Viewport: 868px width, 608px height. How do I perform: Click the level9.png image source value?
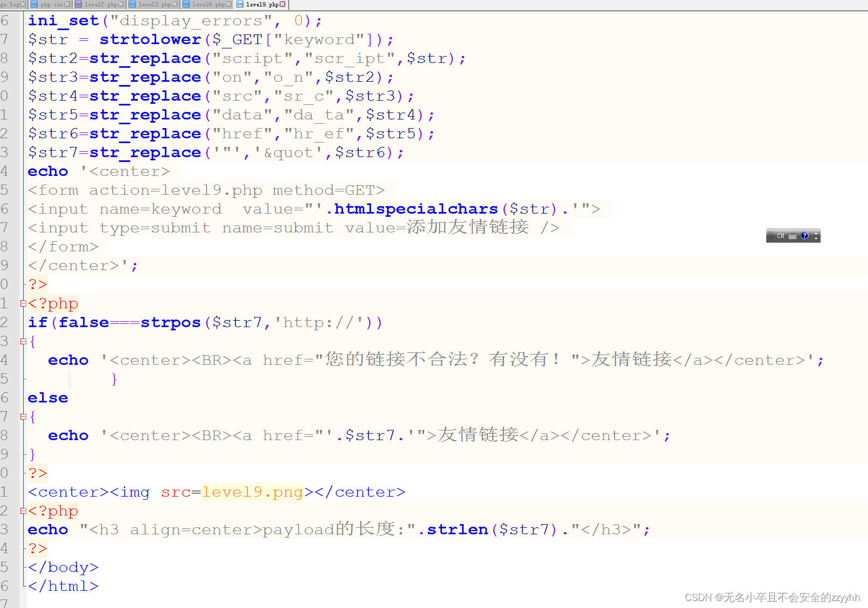(x=253, y=492)
